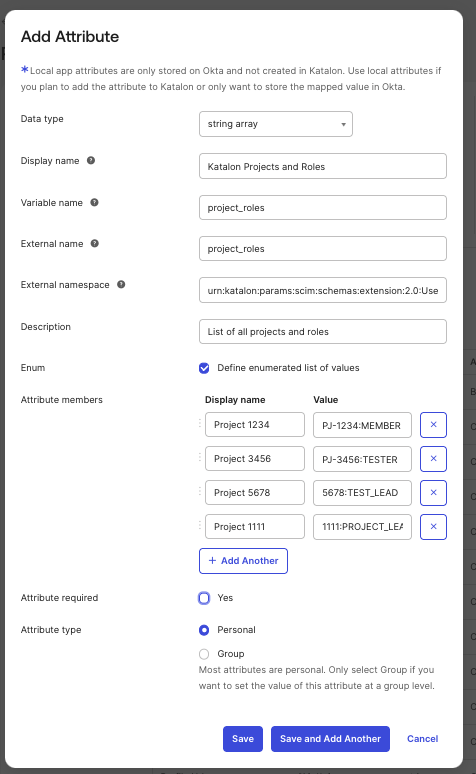Edit the PJ-3456:TESTER value box
Image resolution: width=476 pixels, height=774 pixels.
tap(362, 459)
